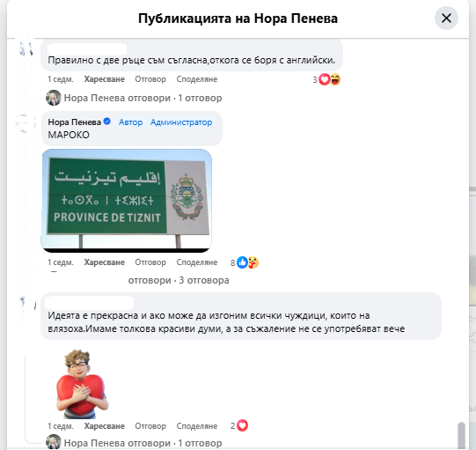Image resolution: width=476 pixels, height=450 pixels.
Task: Open the Province de Tiznit sign image
Action: point(127,201)
